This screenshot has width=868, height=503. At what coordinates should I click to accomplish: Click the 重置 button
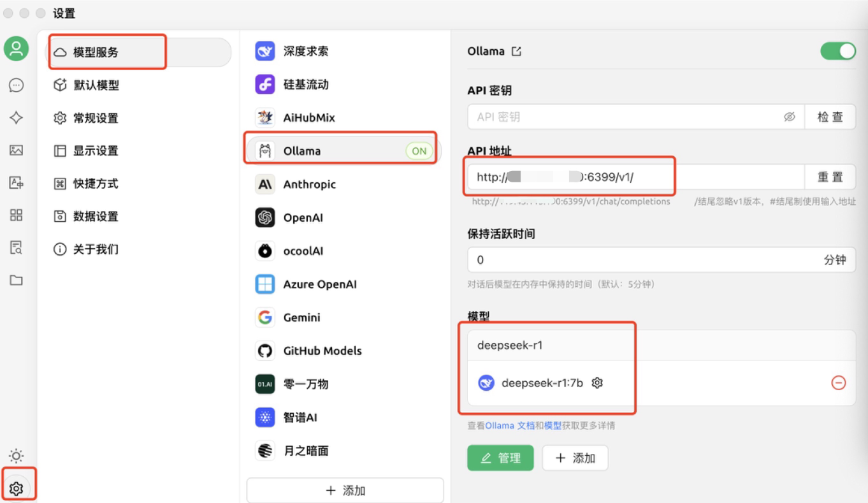pyautogui.click(x=830, y=177)
